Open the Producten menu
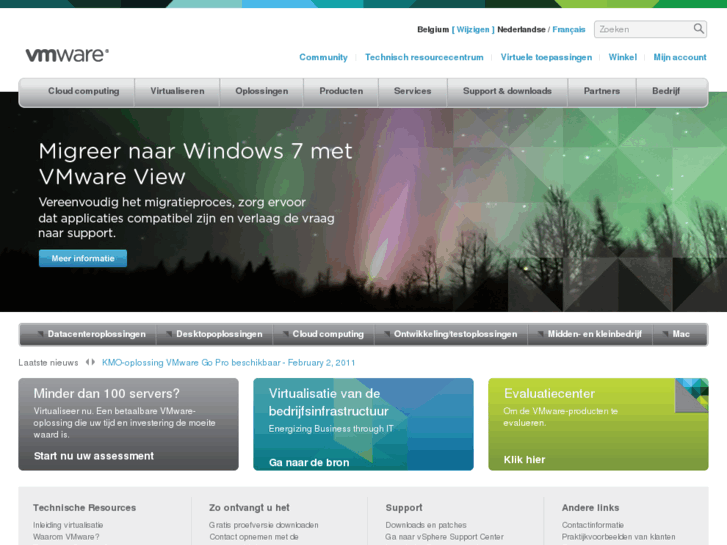The height and width of the screenshot is (545, 727). point(341,91)
